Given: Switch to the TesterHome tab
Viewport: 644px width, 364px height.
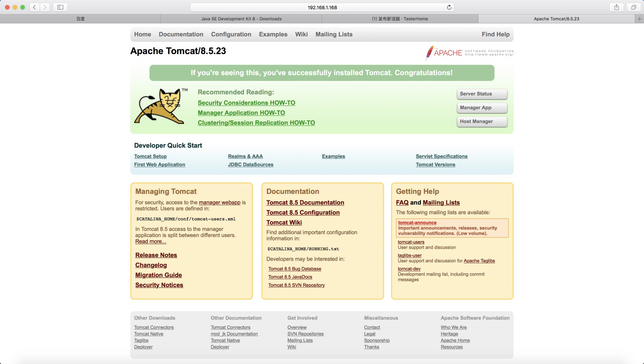Looking at the screenshot, I should pyautogui.click(x=400, y=19).
